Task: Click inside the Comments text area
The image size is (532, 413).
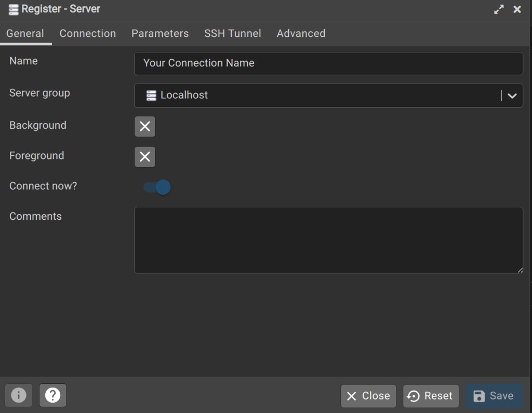Action: [328, 240]
